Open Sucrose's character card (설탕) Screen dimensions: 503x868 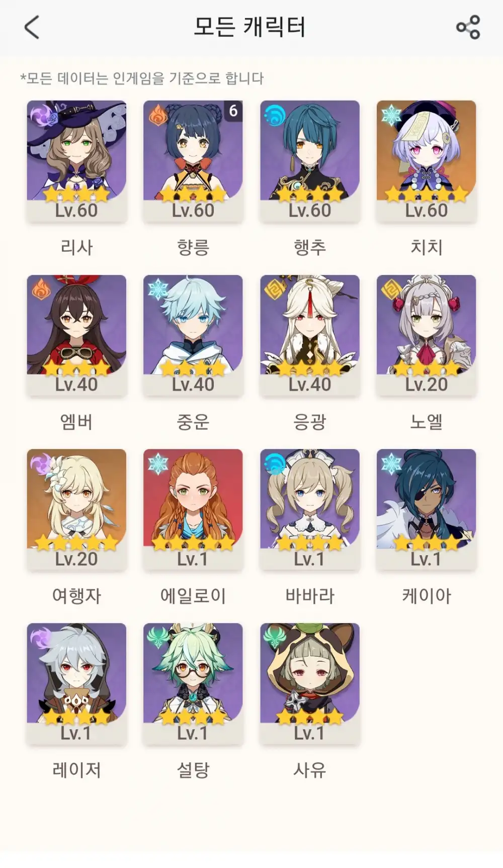click(193, 683)
